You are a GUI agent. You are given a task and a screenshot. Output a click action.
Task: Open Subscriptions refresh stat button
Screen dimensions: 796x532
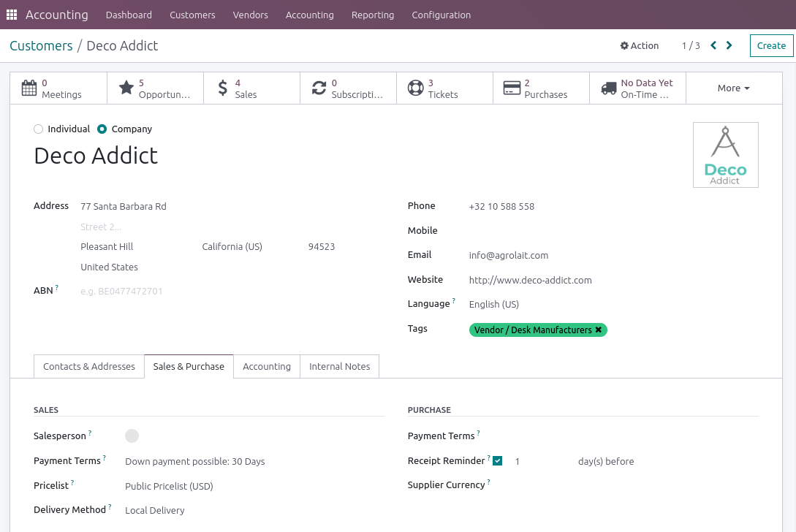pyautogui.click(x=348, y=88)
